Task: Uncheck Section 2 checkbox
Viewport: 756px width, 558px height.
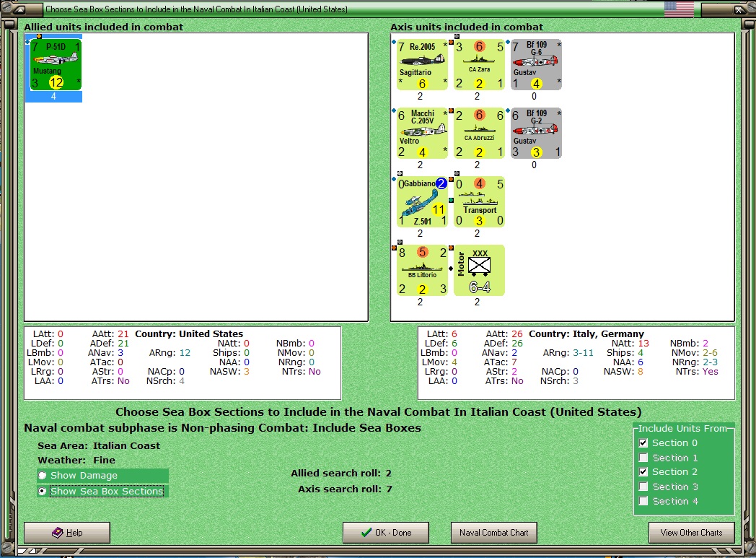Action: click(643, 471)
